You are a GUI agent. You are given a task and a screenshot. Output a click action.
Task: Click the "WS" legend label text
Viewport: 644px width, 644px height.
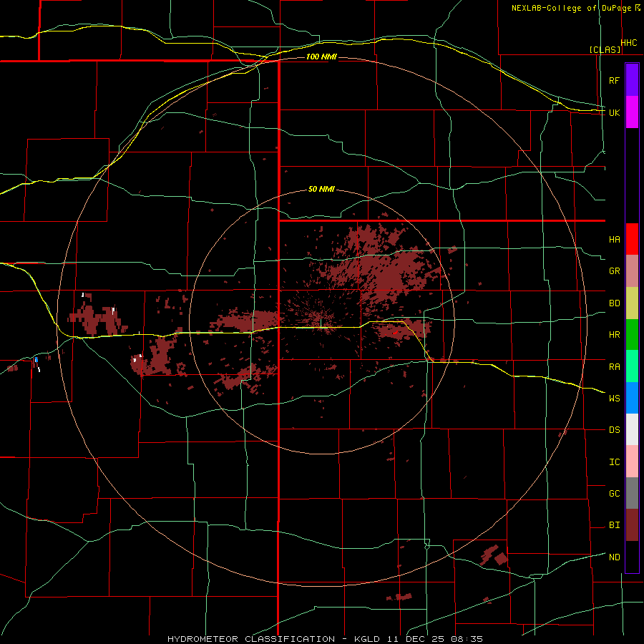[x=614, y=398]
